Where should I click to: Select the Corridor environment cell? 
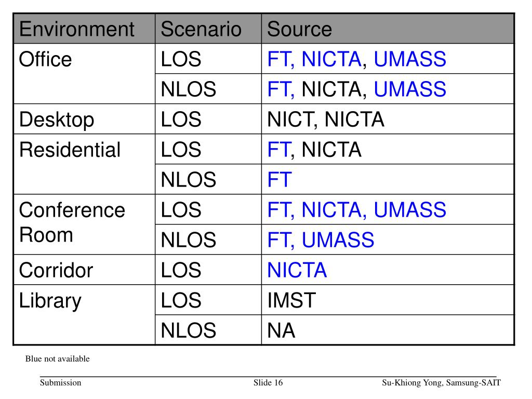[84, 270]
